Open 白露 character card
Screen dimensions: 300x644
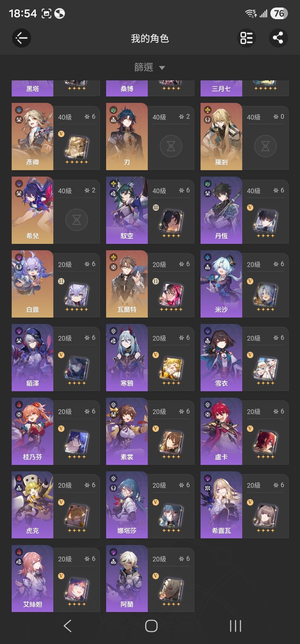click(x=56, y=284)
